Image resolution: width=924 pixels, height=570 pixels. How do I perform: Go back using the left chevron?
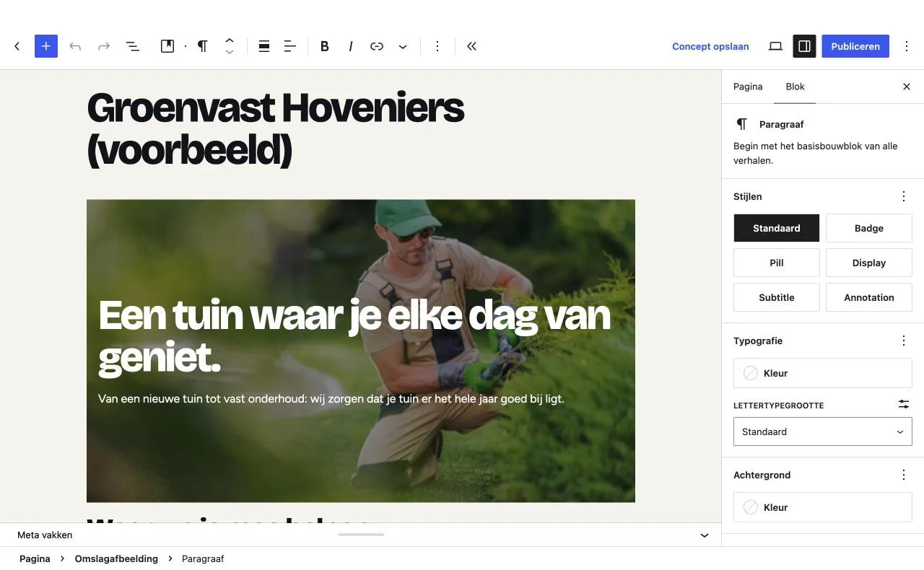[17, 46]
